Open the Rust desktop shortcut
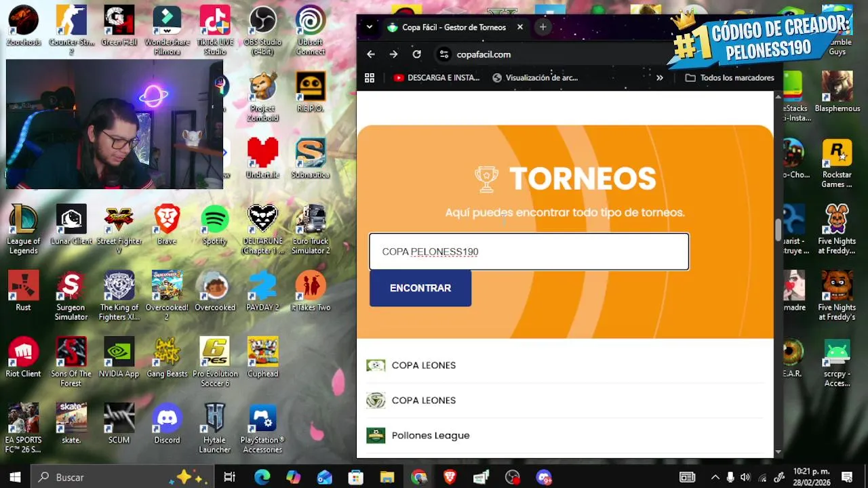The width and height of the screenshot is (868, 488). [x=23, y=291]
